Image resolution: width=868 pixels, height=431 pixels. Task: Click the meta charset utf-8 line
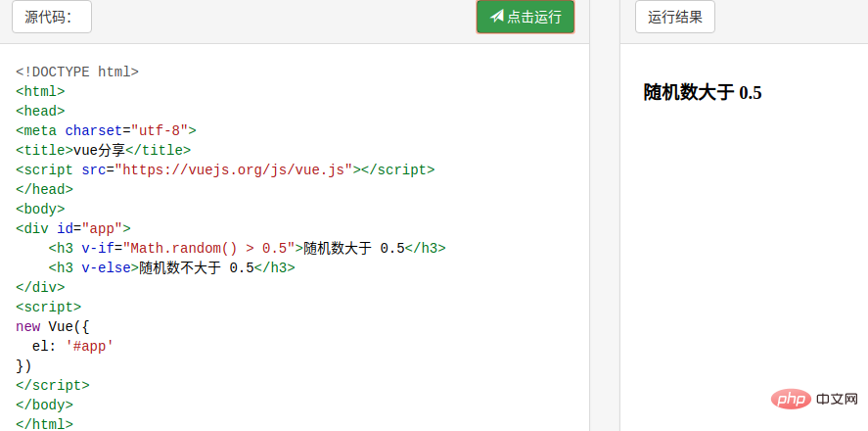coord(106,130)
